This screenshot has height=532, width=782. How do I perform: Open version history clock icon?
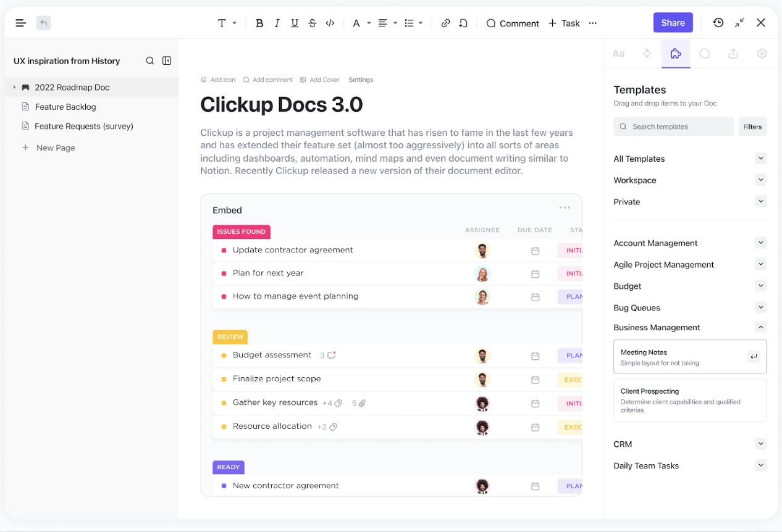pyautogui.click(x=718, y=23)
